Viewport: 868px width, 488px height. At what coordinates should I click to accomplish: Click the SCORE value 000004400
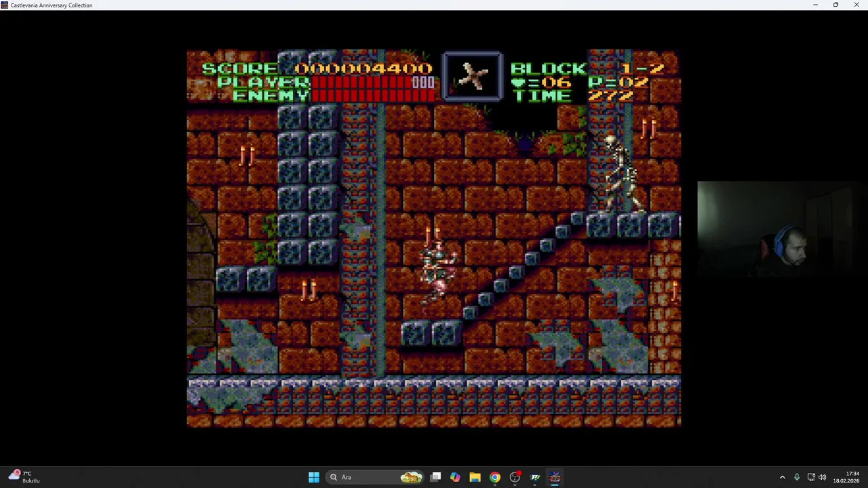363,68
